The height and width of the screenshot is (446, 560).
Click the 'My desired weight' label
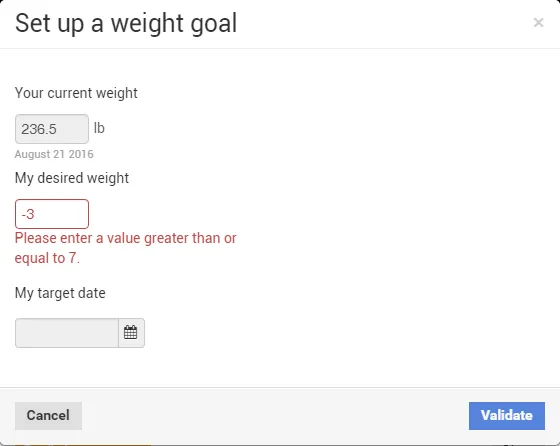pyautogui.click(x=71, y=178)
